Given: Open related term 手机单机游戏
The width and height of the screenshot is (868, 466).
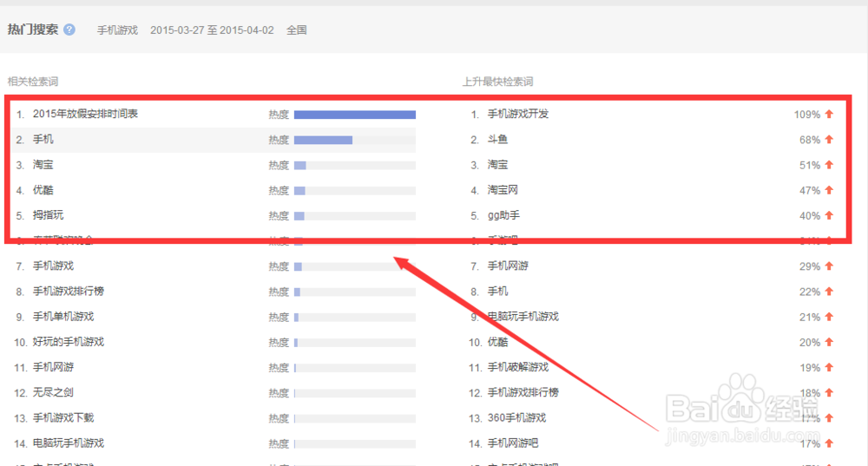Looking at the screenshot, I should click(x=63, y=317).
